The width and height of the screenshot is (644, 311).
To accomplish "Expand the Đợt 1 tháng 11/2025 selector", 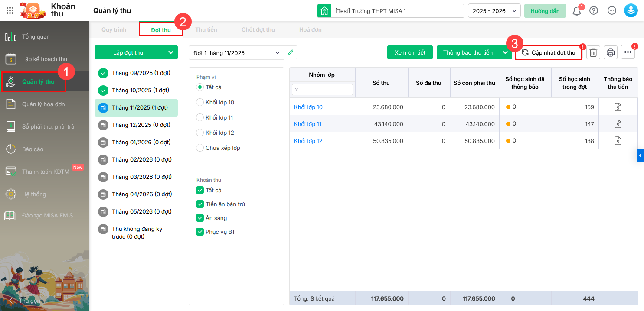I will click(x=278, y=53).
